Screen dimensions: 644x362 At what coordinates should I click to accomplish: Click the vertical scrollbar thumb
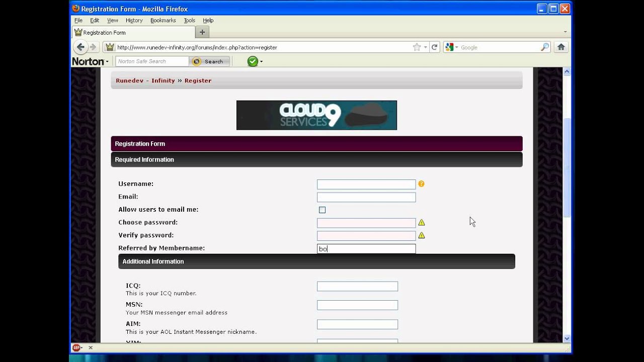pos(567,167)
